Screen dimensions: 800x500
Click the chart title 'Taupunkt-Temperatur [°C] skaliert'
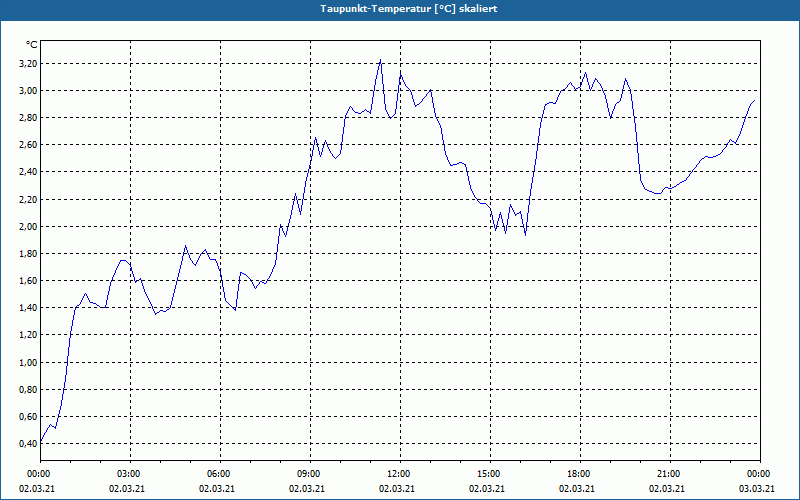tap(409, 9)
